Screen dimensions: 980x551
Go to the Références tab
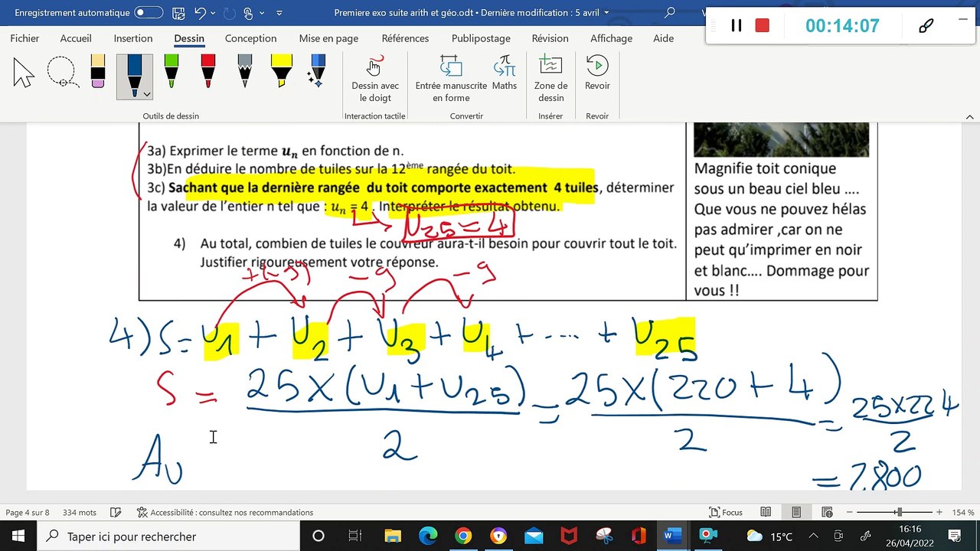tap(405, 38)
